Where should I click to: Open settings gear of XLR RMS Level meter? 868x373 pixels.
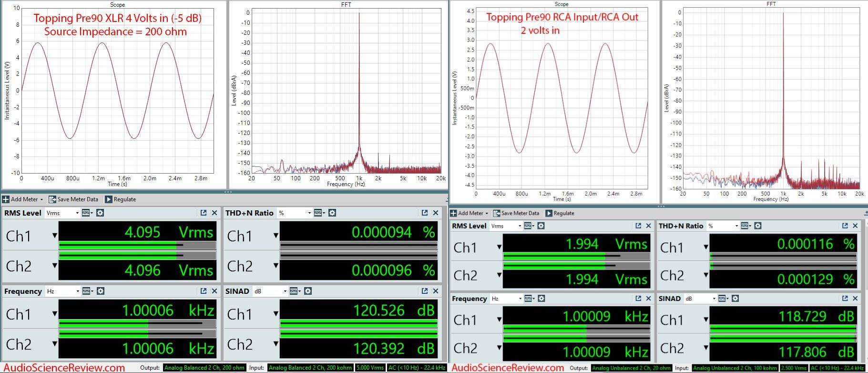pos(100,213)
